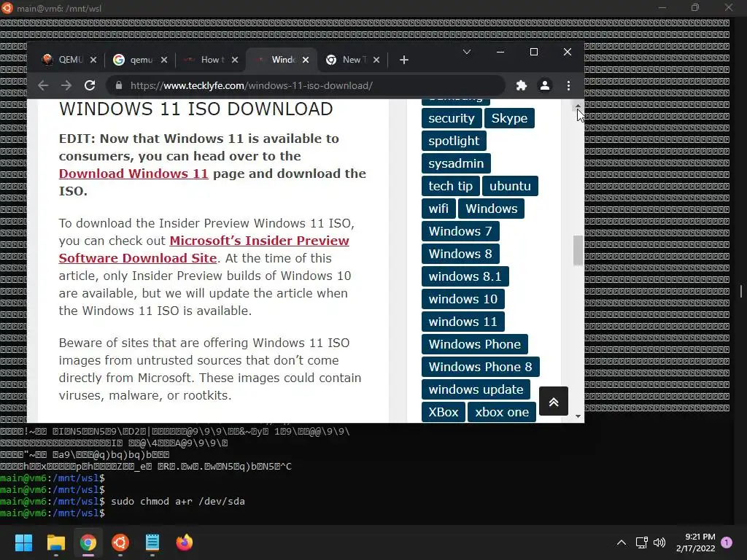Click the page scrollbar down arrow
The image size is (747, 560).
578,416
